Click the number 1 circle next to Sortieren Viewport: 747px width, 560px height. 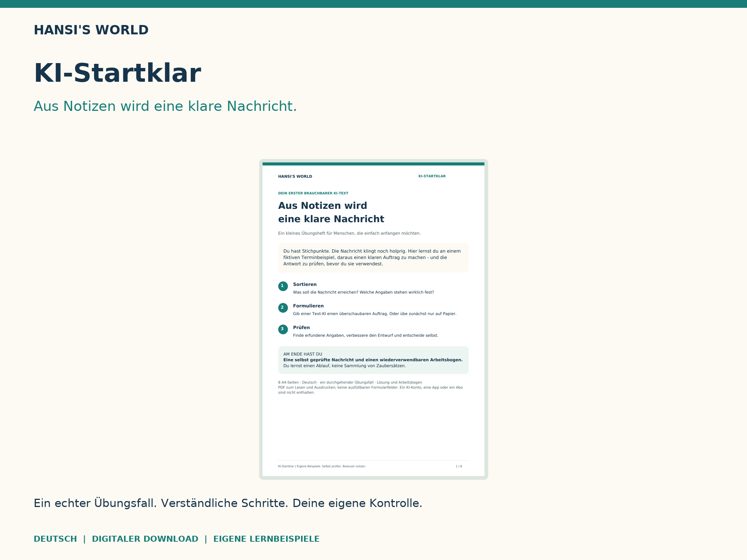click(283, 286)
